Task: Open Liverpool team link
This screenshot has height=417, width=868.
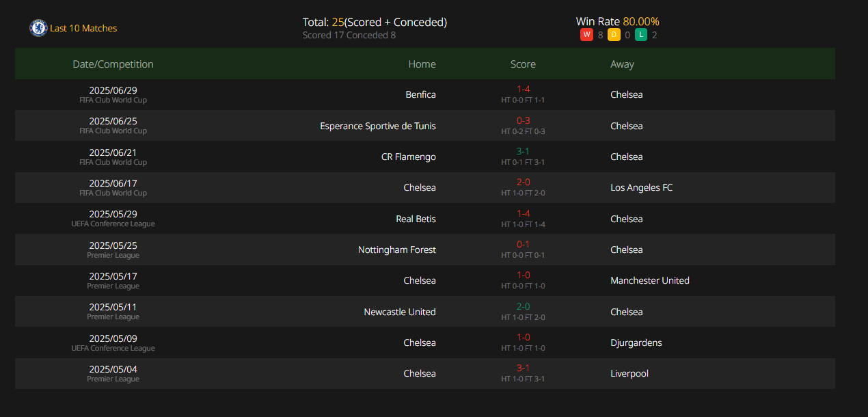Action: 629,374
